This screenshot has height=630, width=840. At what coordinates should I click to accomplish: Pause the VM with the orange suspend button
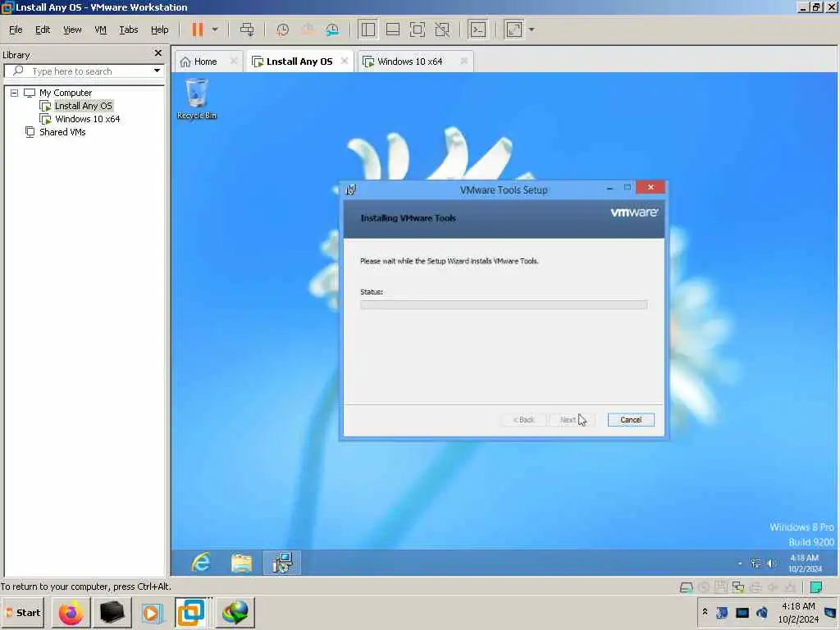point(198,30)
